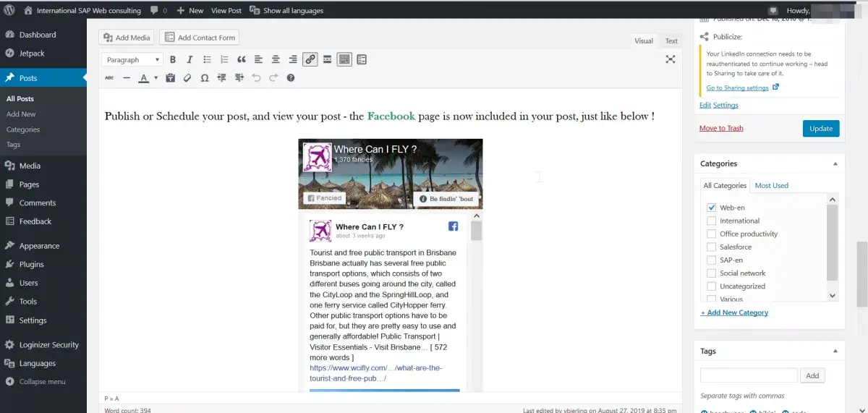Focus the tags input field

tap(749, 375)
